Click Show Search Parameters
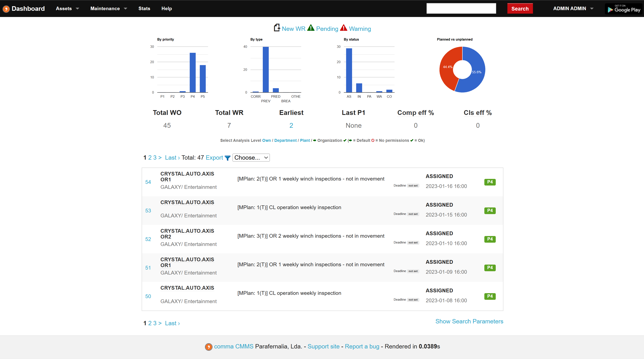Screen dimensions: 644x359 [x=469, y=321]
